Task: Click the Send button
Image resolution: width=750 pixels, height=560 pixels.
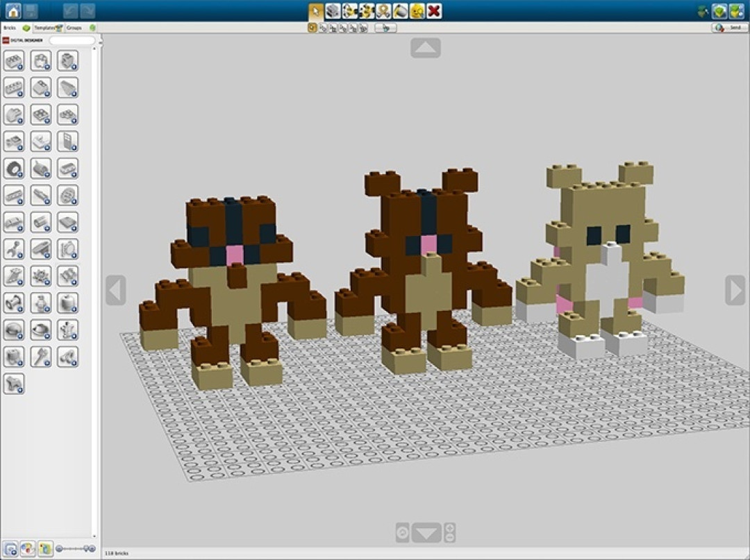Action: 728,28
